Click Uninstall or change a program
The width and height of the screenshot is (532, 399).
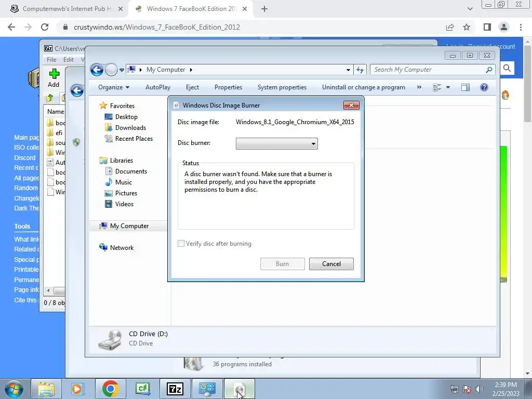pos(363,87)
